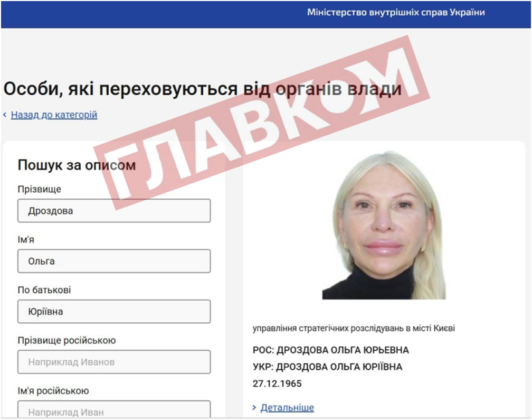
Task: Click the Прізвище field containing Дроздова
Action: [114, 211]
